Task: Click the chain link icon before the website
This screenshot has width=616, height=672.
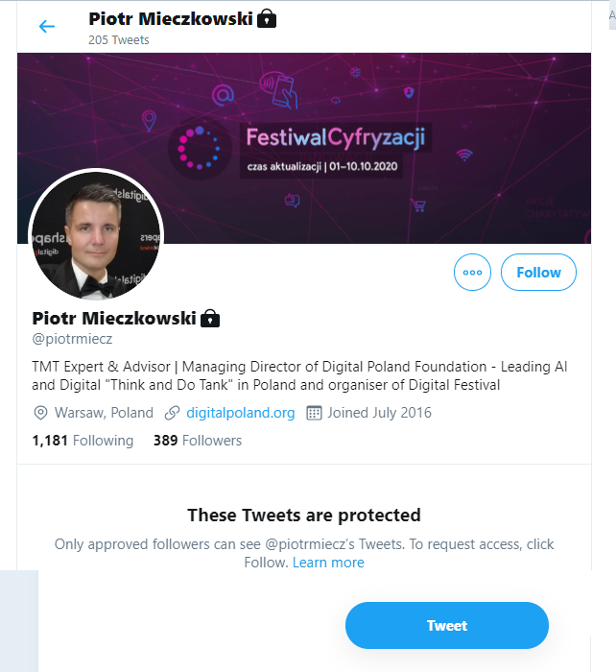Action: coord(173,413)
